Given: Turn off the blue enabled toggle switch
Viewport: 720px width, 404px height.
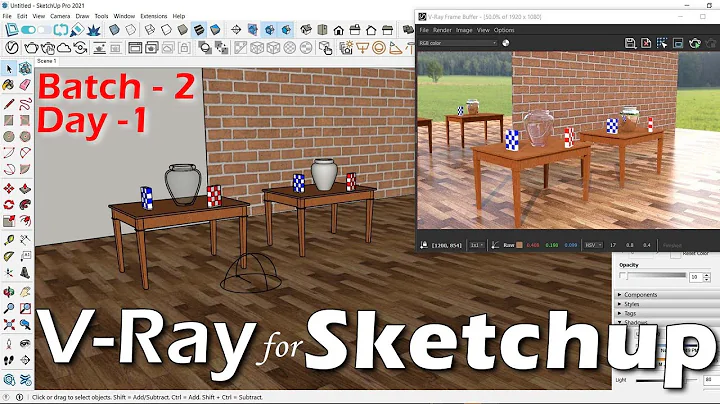Looking at the screenshot, I should pos(28,30).
